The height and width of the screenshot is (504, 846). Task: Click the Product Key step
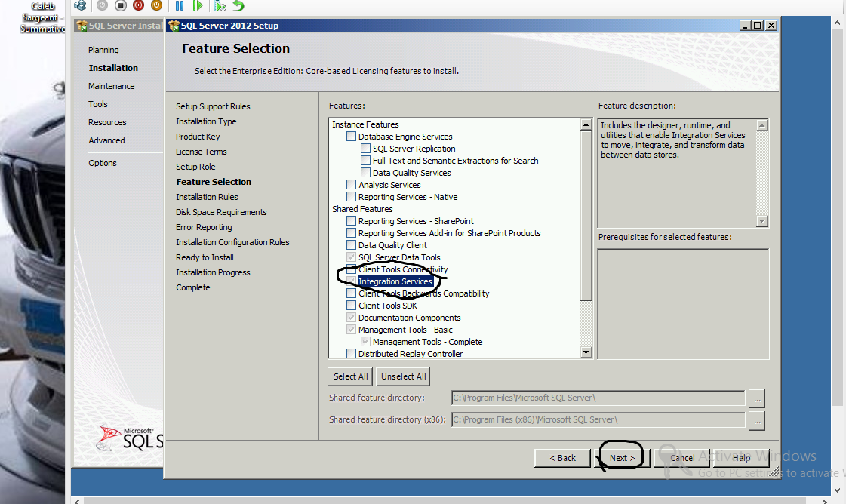tap(198, 137)
